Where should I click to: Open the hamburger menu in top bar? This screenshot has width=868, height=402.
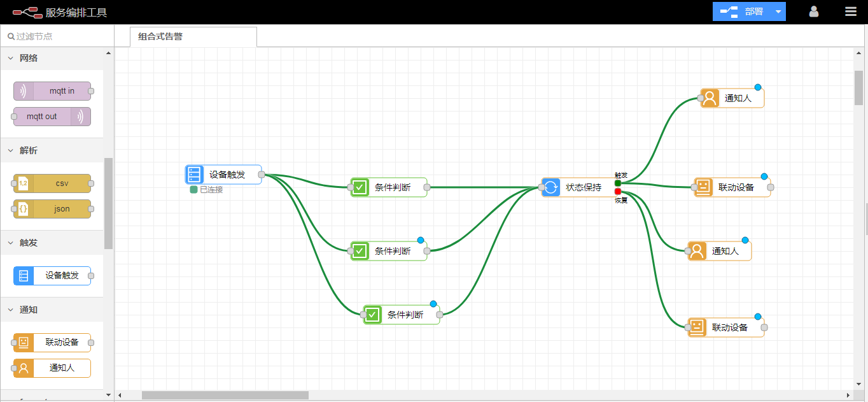point(850,11)
